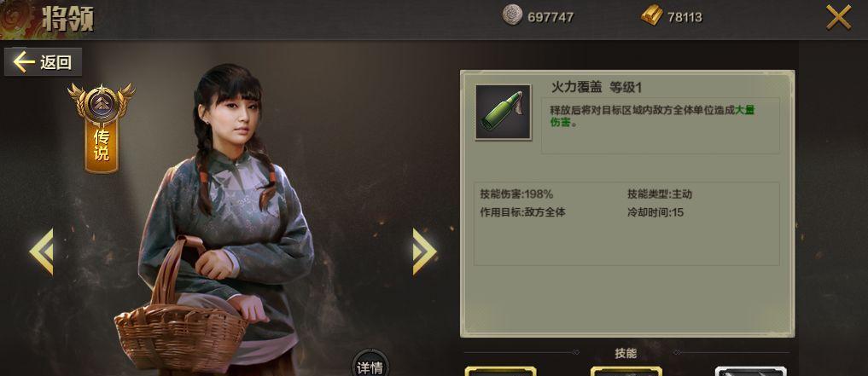Click the 技能伤害:198% stat text
The image size is (868, 376).
516,194
